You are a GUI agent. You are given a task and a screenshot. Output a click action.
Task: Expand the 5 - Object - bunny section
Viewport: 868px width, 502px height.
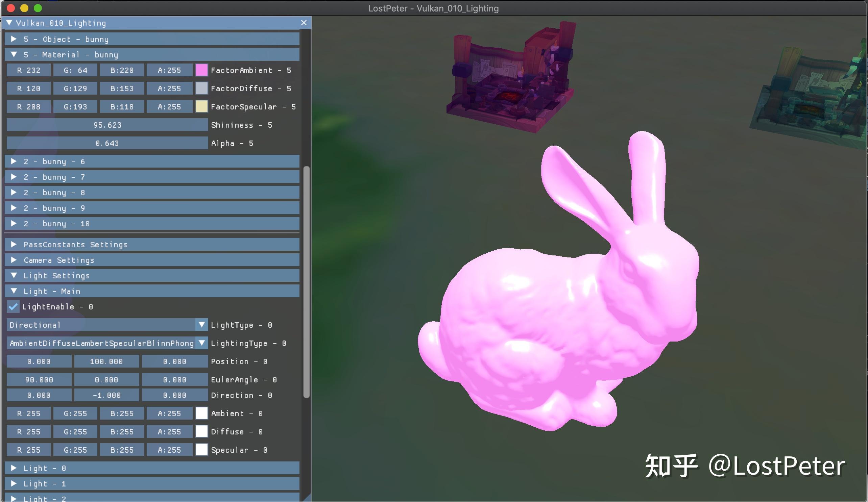[14, 39]
